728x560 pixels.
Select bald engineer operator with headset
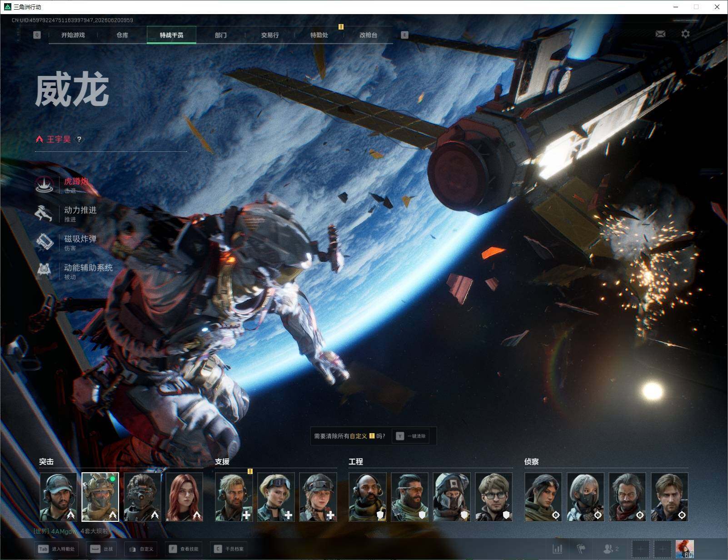[x=367, y=497]
